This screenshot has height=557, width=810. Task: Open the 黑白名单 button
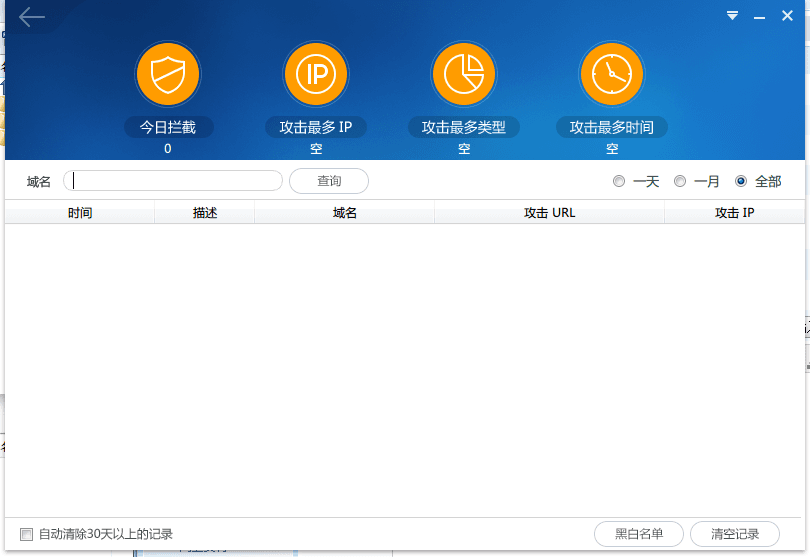point(639,534)
